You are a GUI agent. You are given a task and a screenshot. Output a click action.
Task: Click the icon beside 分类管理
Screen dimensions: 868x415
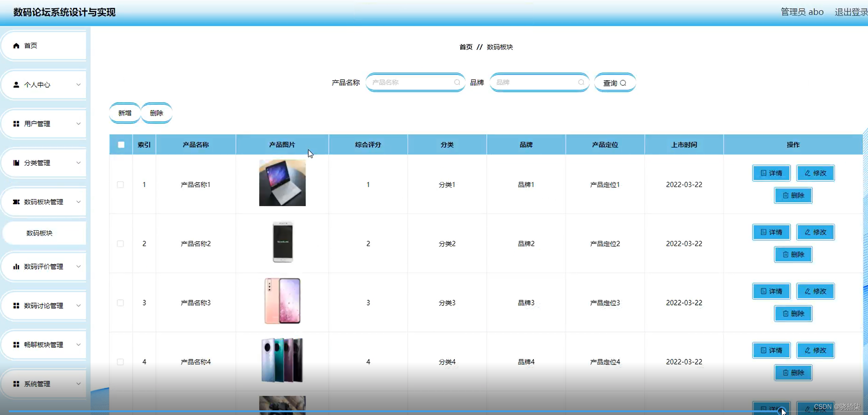pos(16,162)
